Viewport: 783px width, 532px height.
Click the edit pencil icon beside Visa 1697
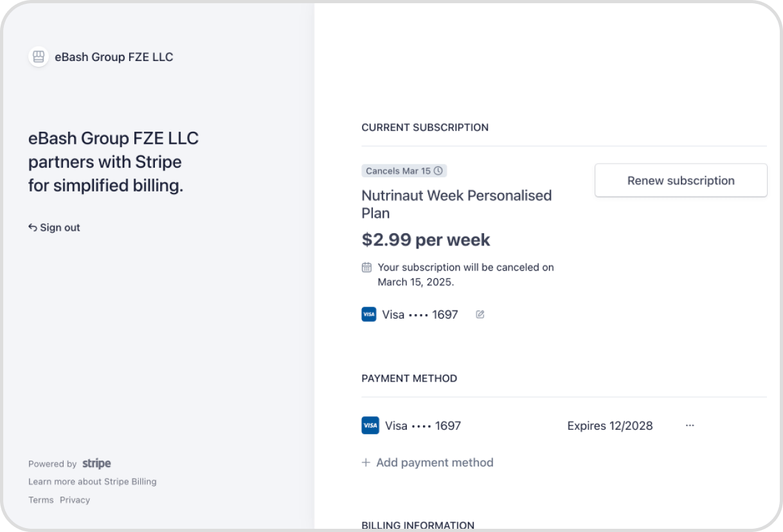point(480,315)
